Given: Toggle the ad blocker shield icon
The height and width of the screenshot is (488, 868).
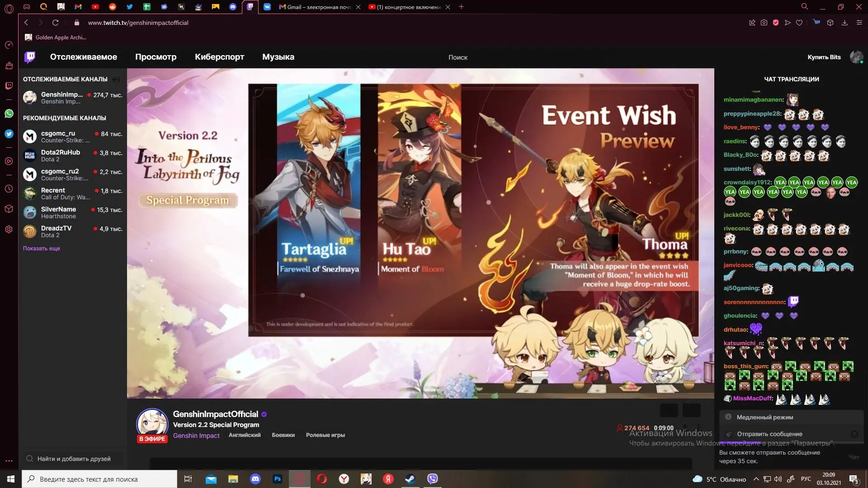Looking at the screenshot, I should pyautogui.click(x=776, y=23).
